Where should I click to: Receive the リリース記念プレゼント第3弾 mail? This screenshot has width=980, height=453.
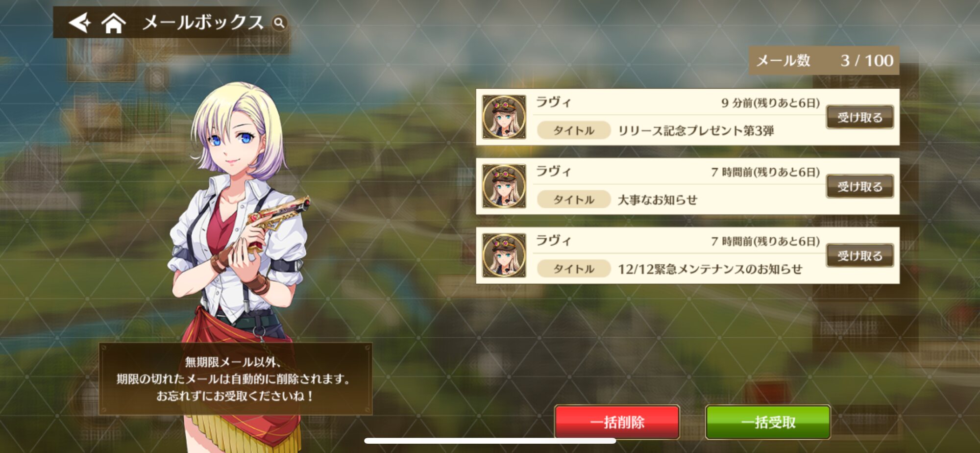pyautogui.click(x=860, y=117)
